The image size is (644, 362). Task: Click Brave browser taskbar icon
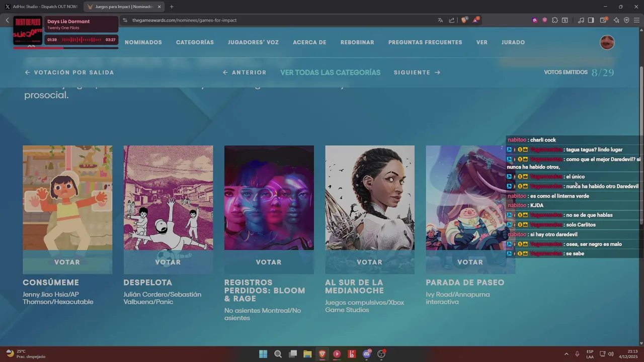click(x=323, y=354)
